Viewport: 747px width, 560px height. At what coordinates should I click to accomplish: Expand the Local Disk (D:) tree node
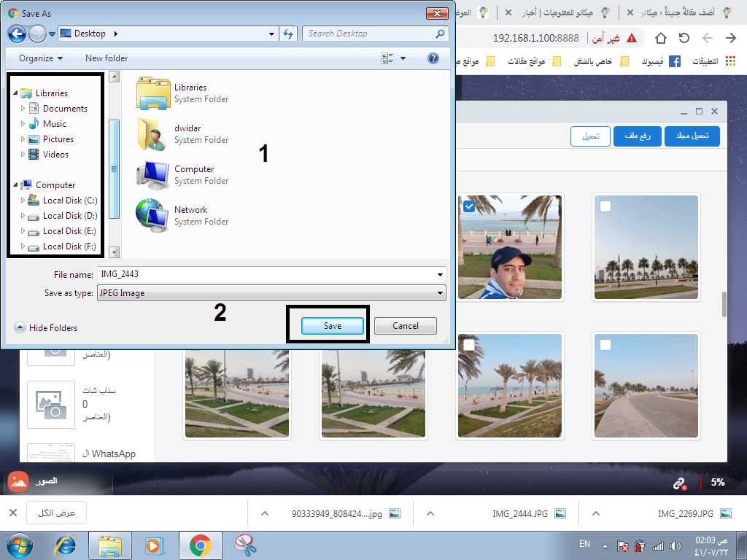23,216
